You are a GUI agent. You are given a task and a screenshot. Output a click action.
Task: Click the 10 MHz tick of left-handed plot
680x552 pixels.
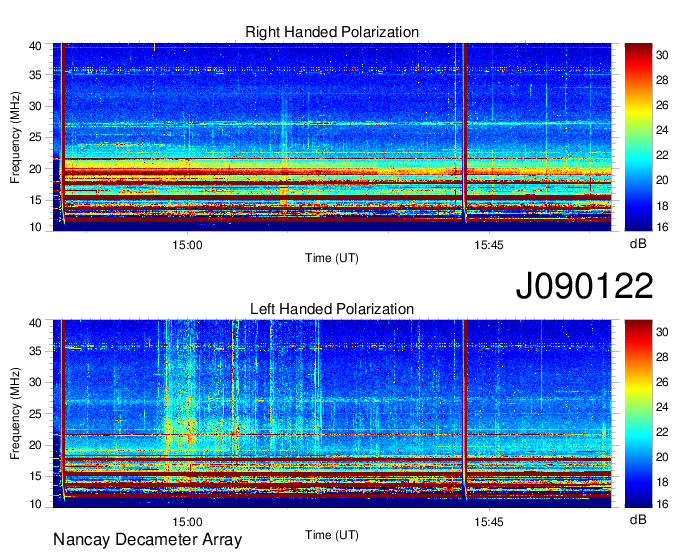tap(35, 504)
